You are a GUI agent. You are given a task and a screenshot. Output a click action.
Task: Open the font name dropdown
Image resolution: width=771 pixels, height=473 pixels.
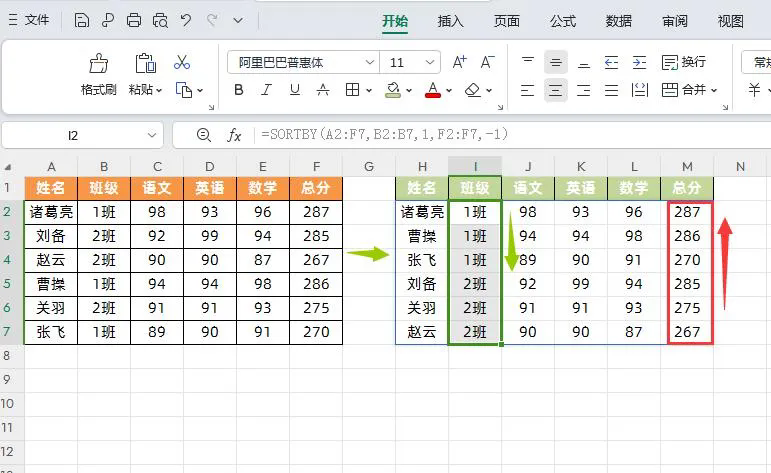tap(368, 62)
